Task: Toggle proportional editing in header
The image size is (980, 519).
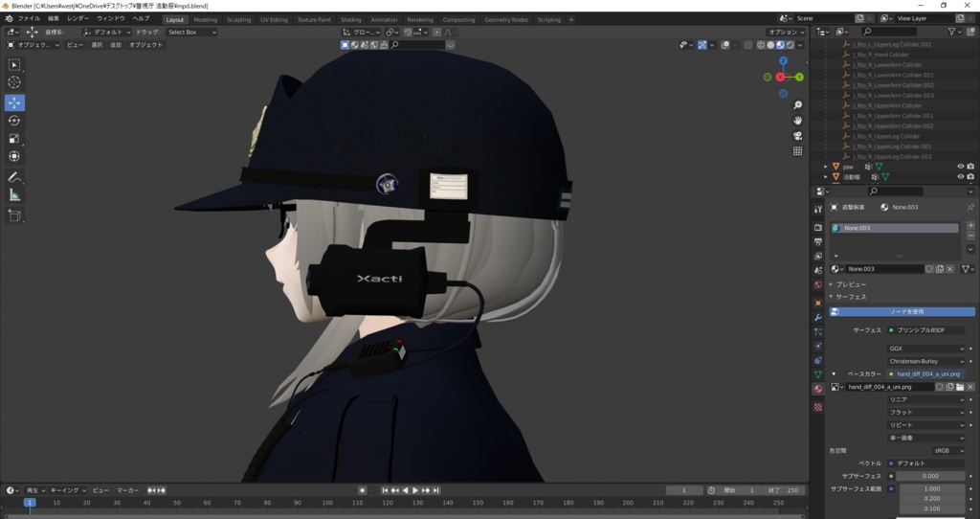Action: click(x=436, y=32)
